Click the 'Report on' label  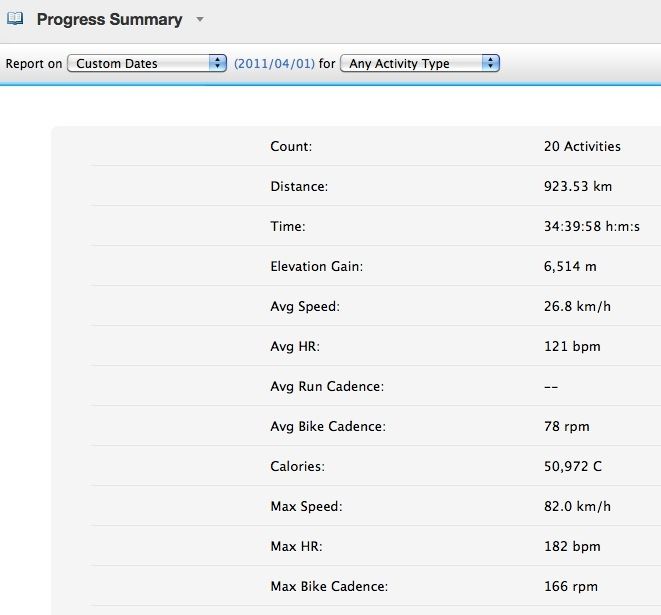34,64
